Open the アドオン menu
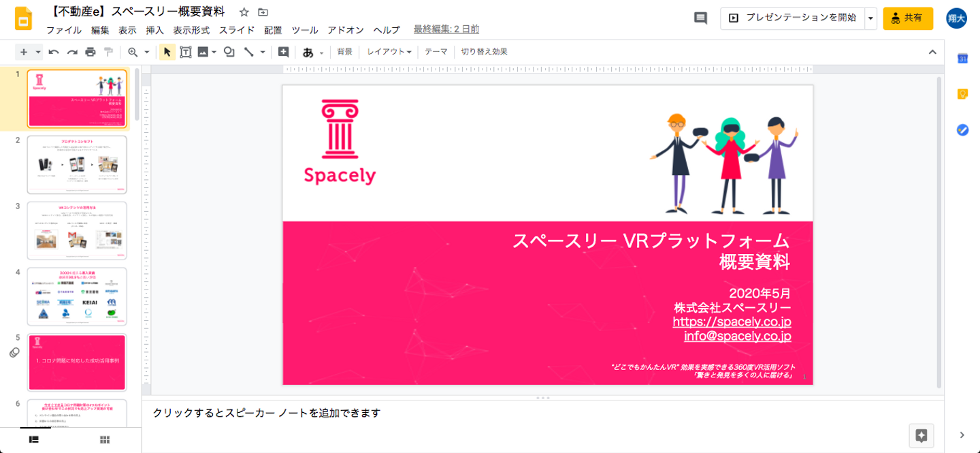980x453 pixels. click(346, 30)
